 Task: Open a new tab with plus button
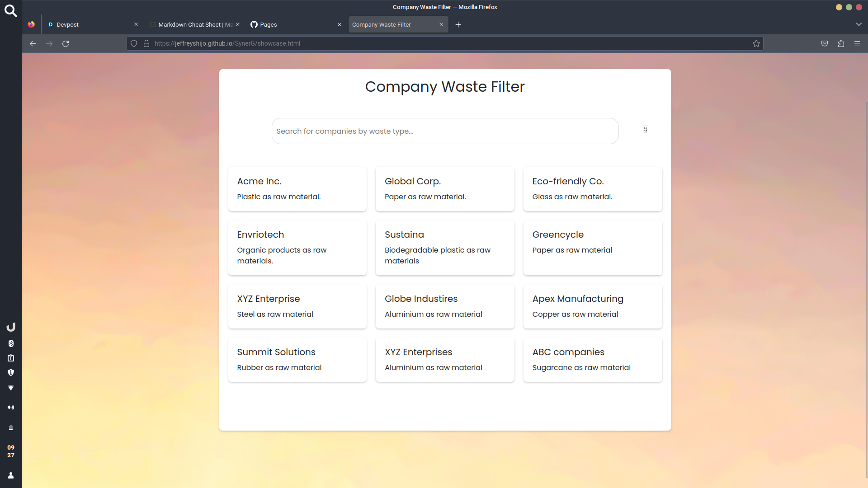[x=458, y=24]
